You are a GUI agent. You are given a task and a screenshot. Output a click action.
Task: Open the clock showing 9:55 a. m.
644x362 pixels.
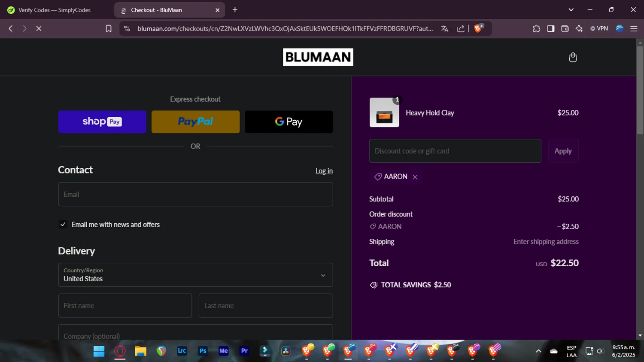tap(624, 351)
